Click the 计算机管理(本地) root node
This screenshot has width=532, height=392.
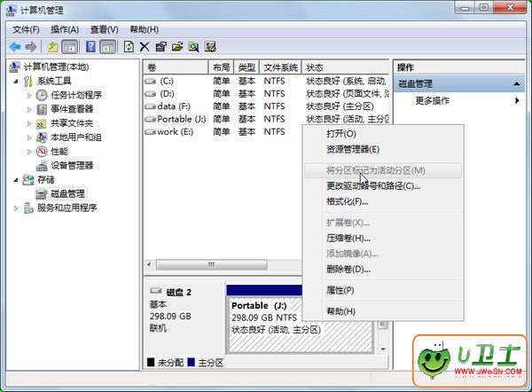57,67
